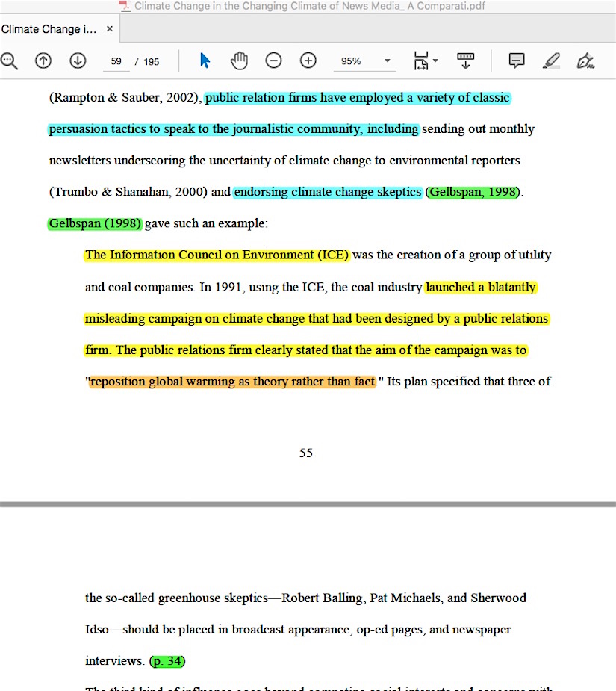The width and height of the screenshot is (616, 691).
Task: Click the page number field showing 59
Action: (116, 61)
